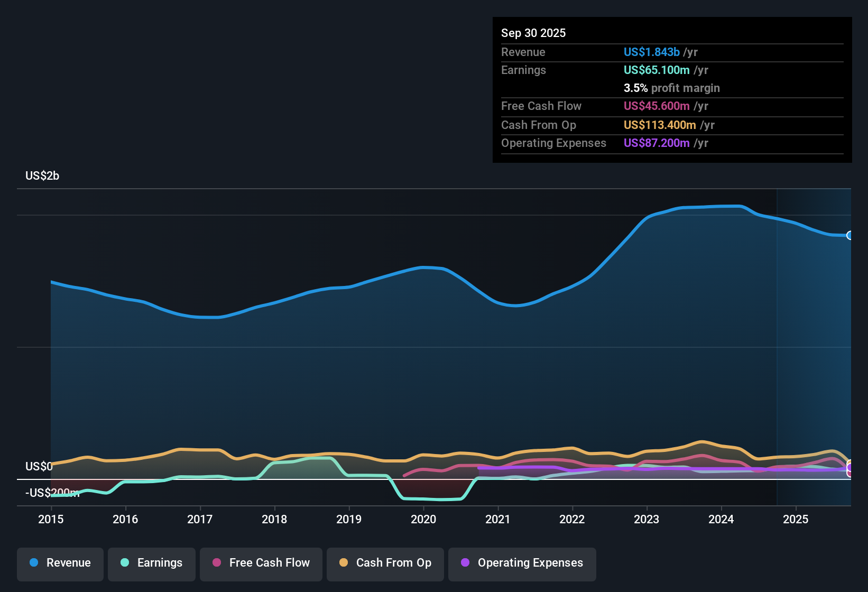This screenshot has width=868, height=592.
Task: Click the Revenue data point marker at chart end
Action: [850, 235]
